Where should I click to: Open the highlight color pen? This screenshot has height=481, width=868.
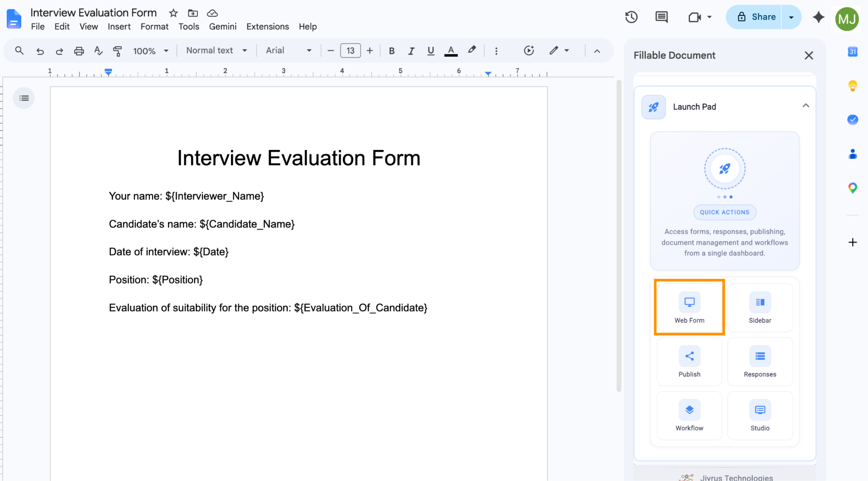[472, 50]
